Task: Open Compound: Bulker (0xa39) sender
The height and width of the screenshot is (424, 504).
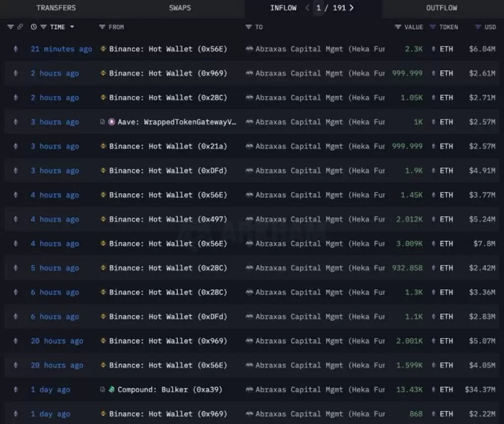Action: point(170,390)
